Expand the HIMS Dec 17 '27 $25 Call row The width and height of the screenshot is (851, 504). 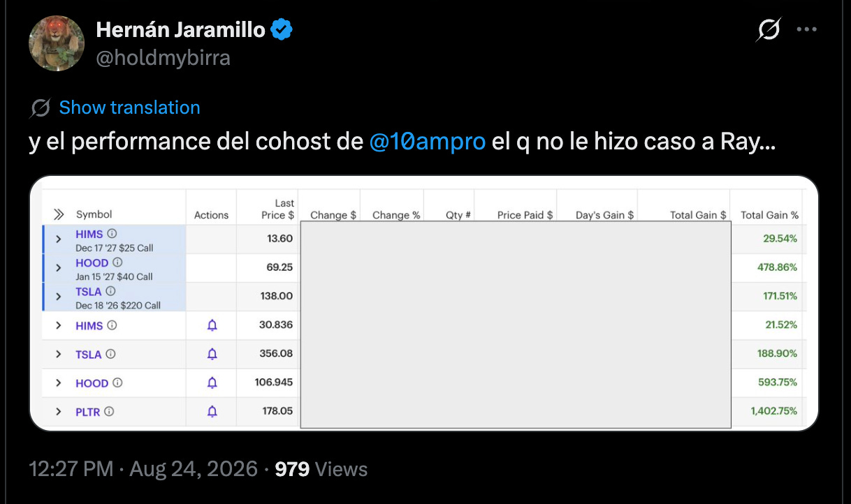click(59, 239)
